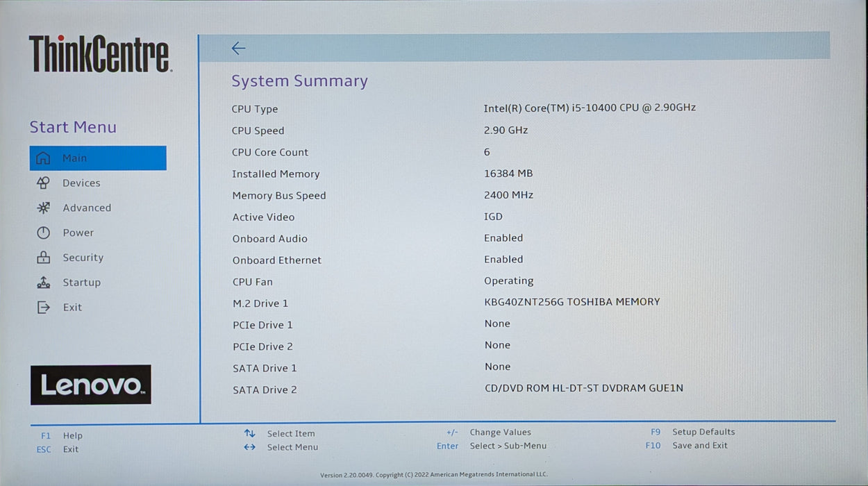
Task: Click the Start Menu heading
Action: pos(73,127)
